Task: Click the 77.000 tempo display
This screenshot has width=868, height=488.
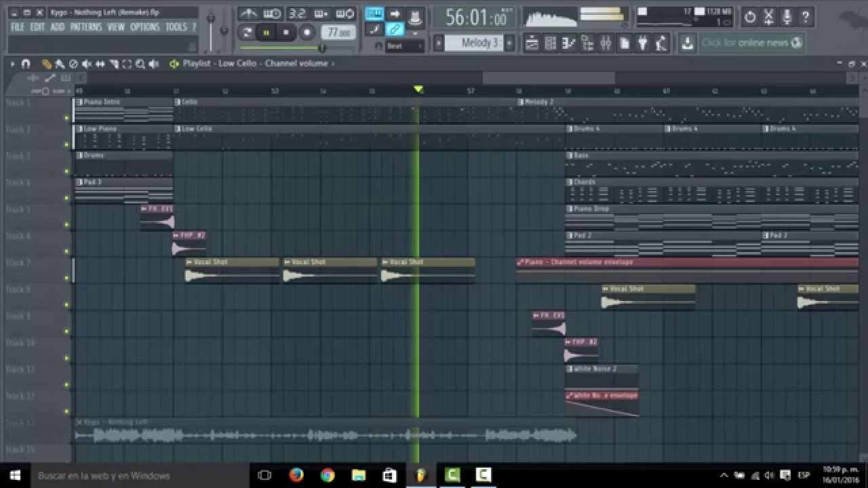Action: (x=338, y=33)
